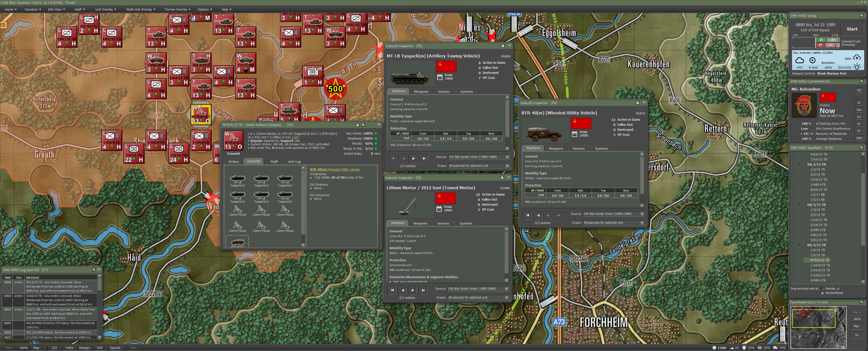Toggle the LOS overlay button
The image size is (868, 351).
click(x=54, y=348)
